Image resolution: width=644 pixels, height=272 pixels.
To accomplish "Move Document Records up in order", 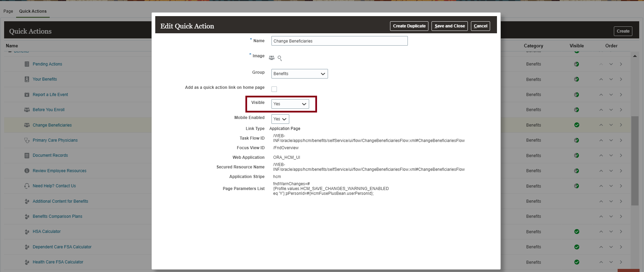I will pyautogui.click(x=601, y=155).
